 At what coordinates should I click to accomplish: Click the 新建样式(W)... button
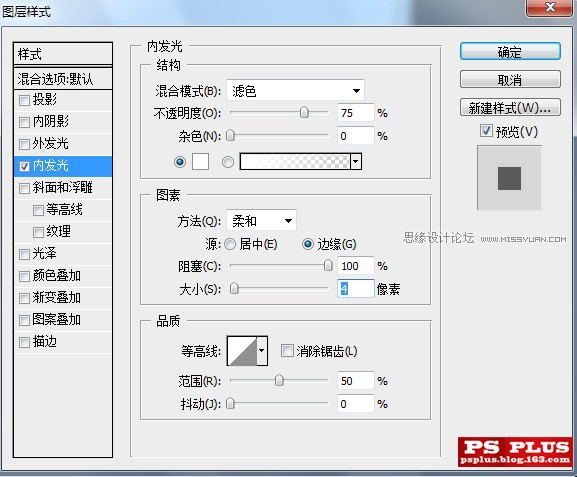[510, 107]
